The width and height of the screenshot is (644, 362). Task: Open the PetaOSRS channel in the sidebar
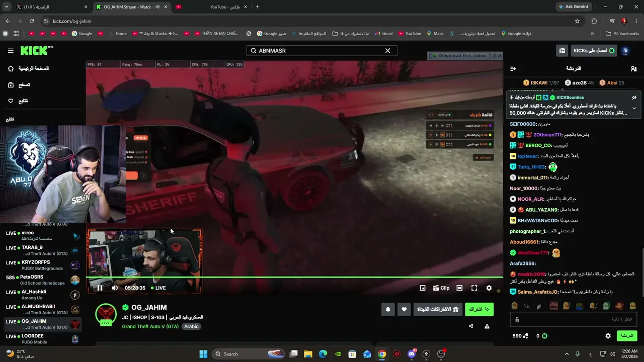(43, 280)
